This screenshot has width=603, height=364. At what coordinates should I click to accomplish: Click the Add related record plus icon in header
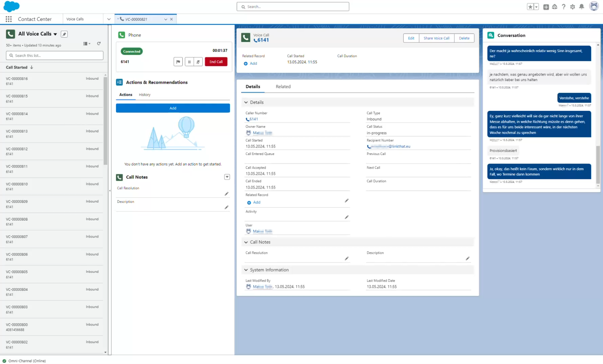(246, 63)
